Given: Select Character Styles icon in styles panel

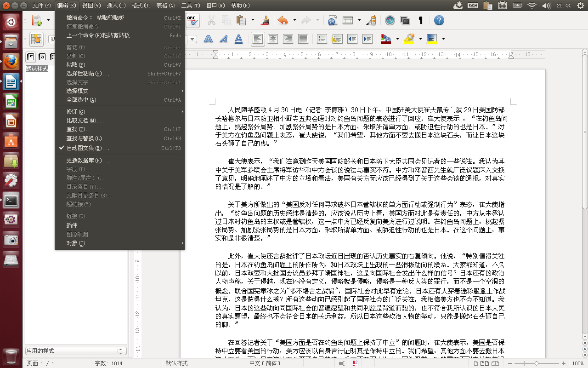Looking at the screenshot, I should coord(42,57).
